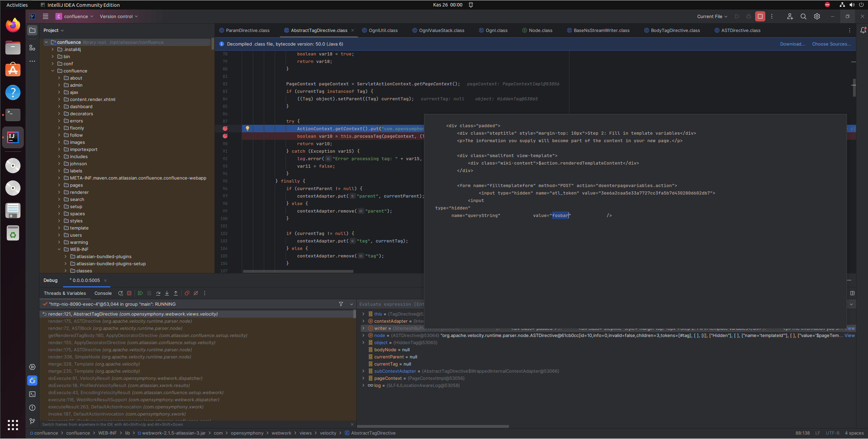Toggle the breakpoint on line 89
Viewport: 868px width, 439px height.
(x=225, y=136)
